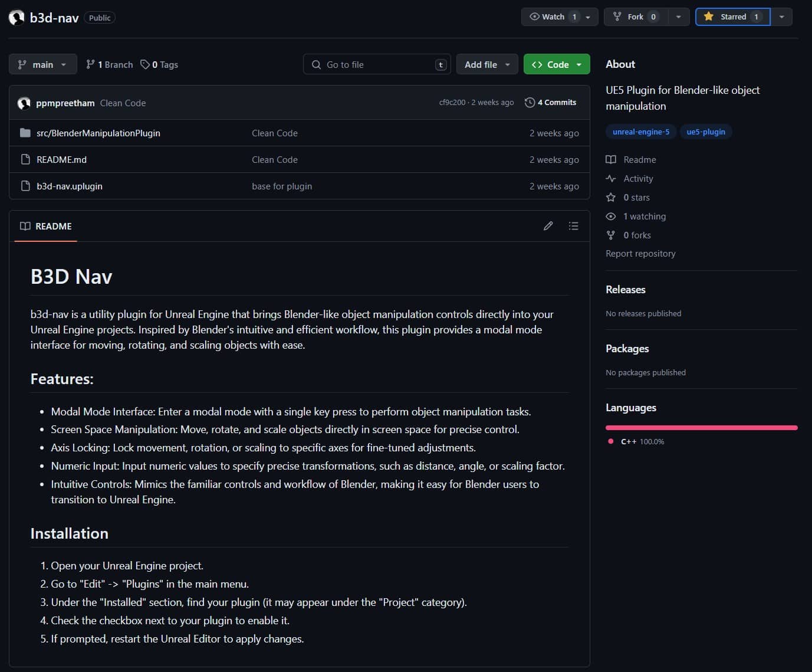This screenshot has height=672, width=812.
Task: Click the Clean Code message in README.md row
Action: tap(275, 159)
